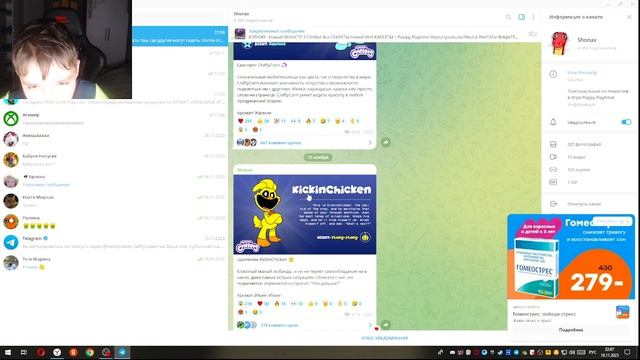Close the channel information panel
Screen dimensions: 640x360
(629, 17)
